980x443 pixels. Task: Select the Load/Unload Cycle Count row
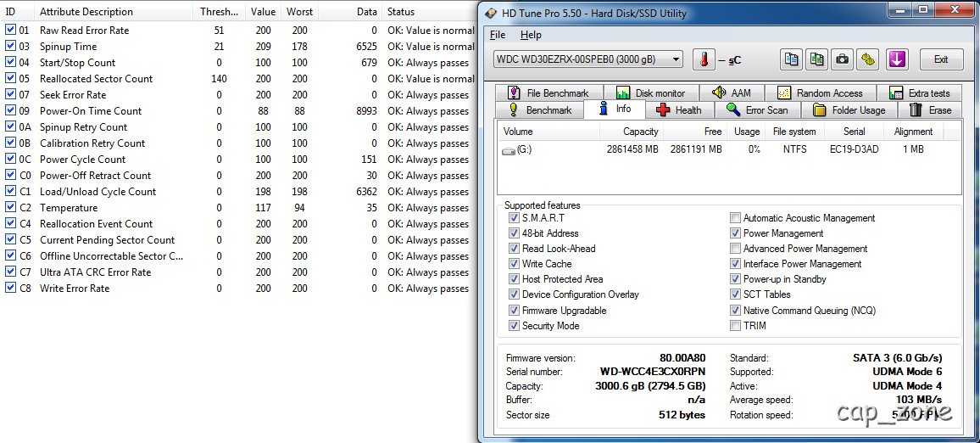[x=238, y=192]
